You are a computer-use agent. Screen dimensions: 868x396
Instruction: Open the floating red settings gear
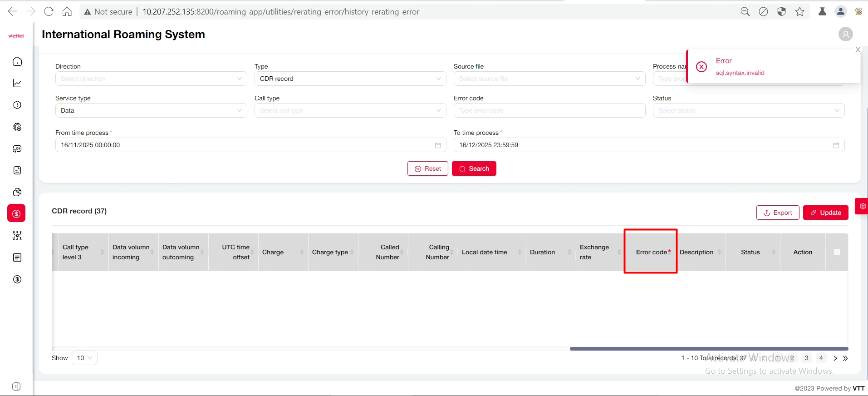862,206
